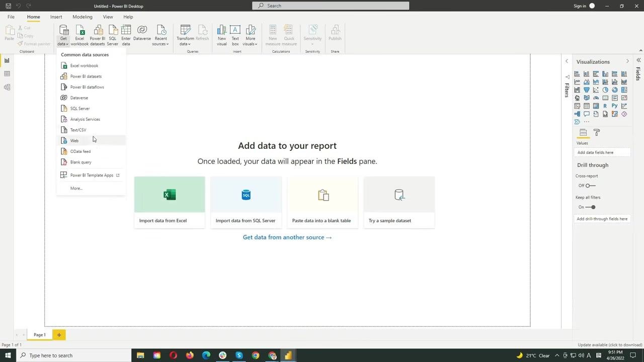Click More... in the data sources menu
This screenshot has width=644, height=362.
coord(91,188)
